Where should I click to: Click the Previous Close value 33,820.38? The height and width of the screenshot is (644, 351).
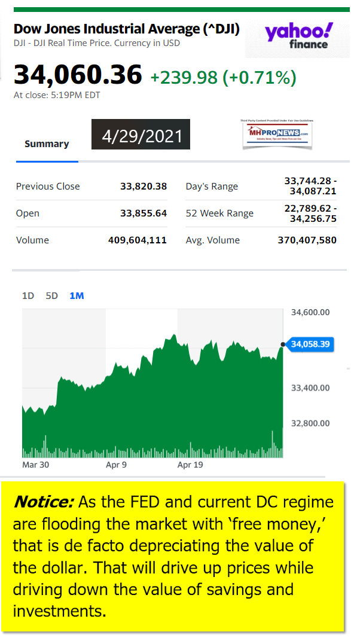pos(144,186)
